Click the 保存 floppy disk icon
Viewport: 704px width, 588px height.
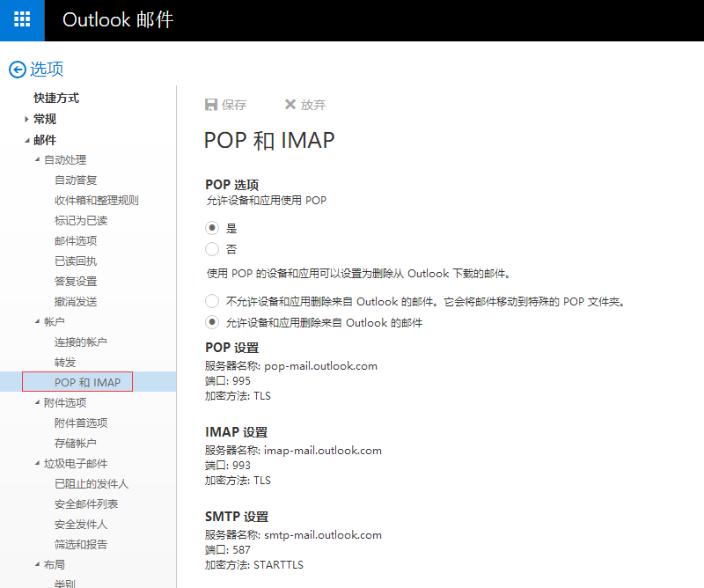coord(211,105)
